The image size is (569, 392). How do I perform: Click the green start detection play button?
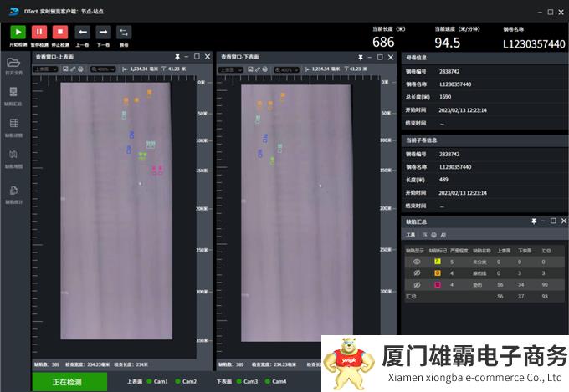click(x=18, y=32)
